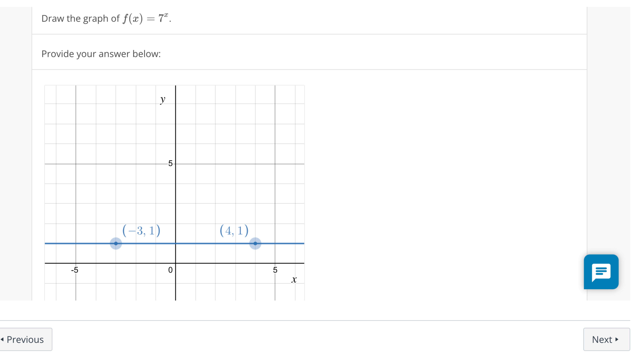Click the x-axis label on the graph
This screenshot has height=352, width=644.
pos(294,280)
